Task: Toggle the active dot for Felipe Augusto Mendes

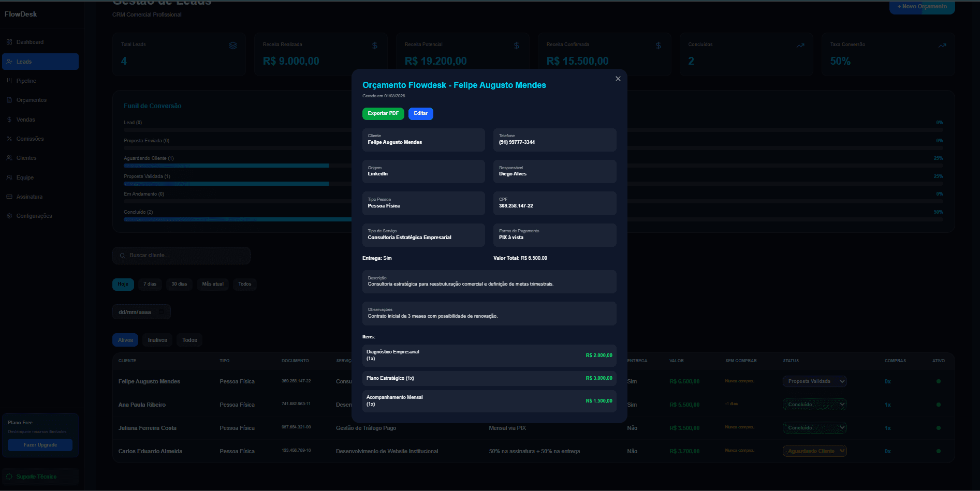Action: [x=939, y=381]
